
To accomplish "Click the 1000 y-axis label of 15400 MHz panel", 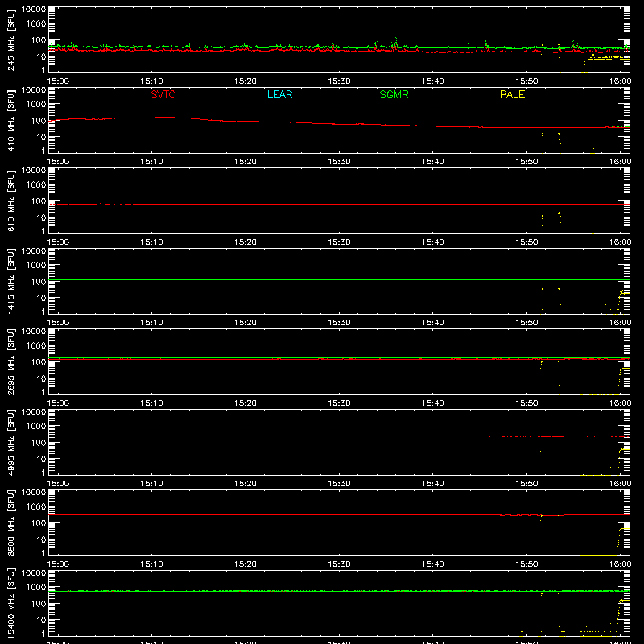I will coord(36,588).
